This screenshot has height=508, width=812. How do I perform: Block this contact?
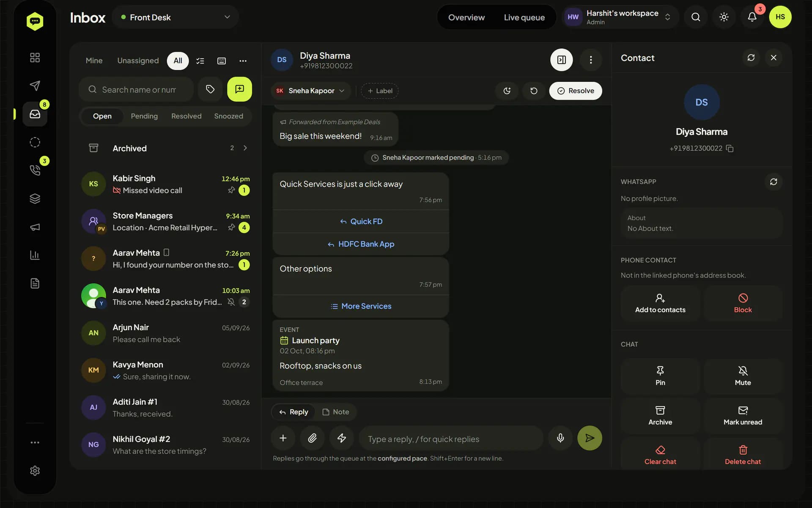tap(743, 303)
